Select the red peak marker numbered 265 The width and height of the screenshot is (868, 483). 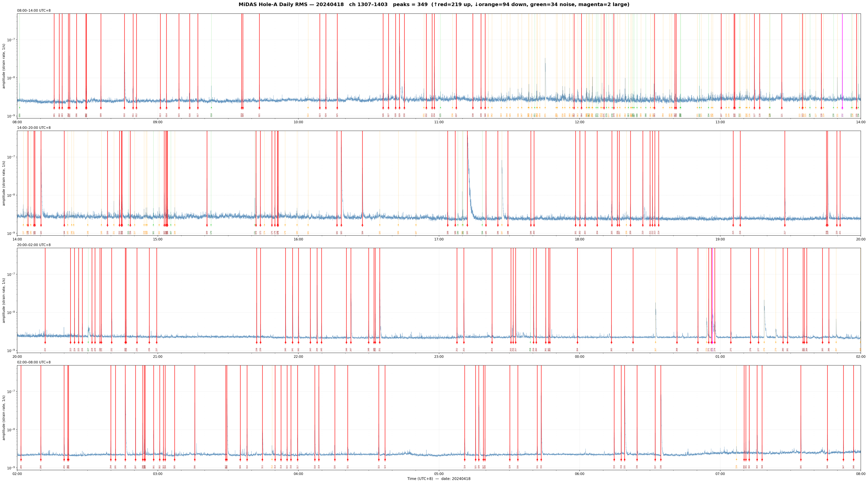(x=612, y=342)
